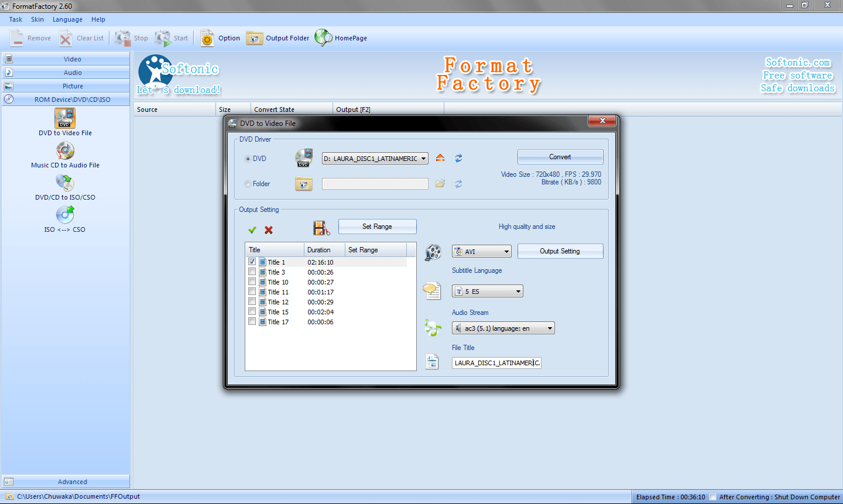Open the DVD drive dropdown LAURA_DISC1
Image resolution: width=843 pixels, height=504 pixels.
pyautogui.click(x=375, y=159)
